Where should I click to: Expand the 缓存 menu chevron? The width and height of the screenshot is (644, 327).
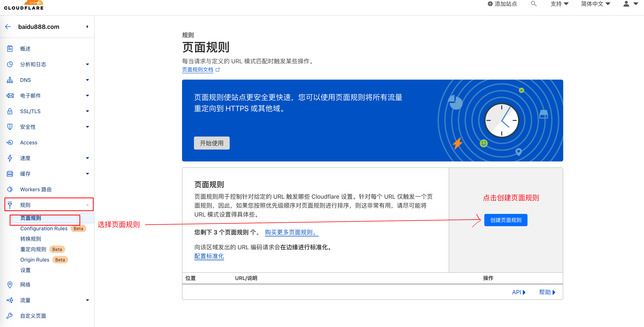(x=87, y=174)
